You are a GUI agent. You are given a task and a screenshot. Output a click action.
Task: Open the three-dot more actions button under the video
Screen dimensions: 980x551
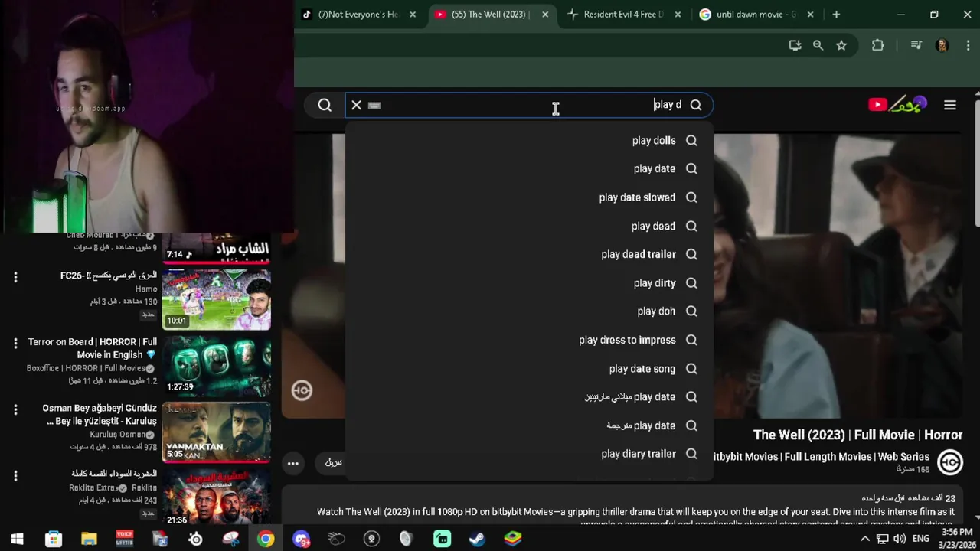point(293,462)
